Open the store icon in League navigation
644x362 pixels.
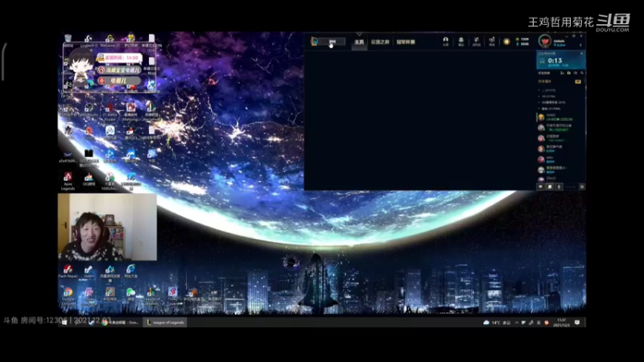(492, 41)
